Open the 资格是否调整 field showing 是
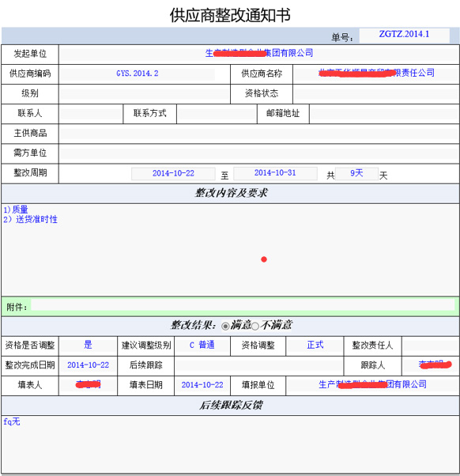Viewport: 460px width, 476px height. tap(88, 346)
